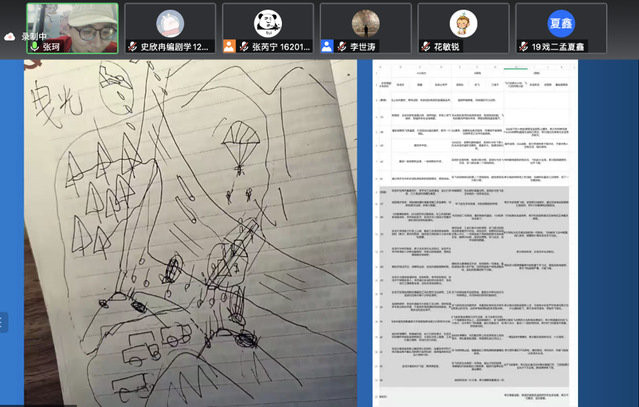Screen dimensions: 639x407
Task: Select 史欣冉's participant tile
Action: tap(169, 27)
